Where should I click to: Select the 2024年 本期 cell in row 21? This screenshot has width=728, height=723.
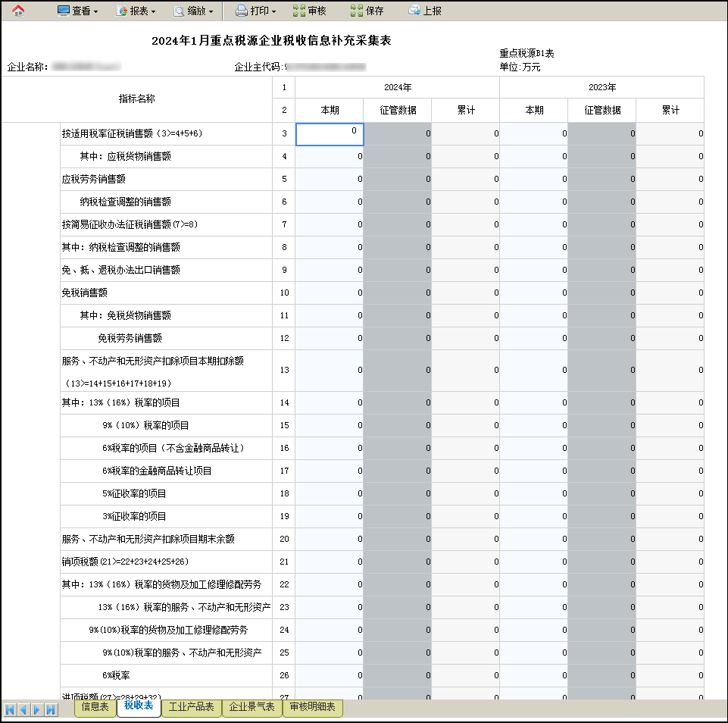330,562
